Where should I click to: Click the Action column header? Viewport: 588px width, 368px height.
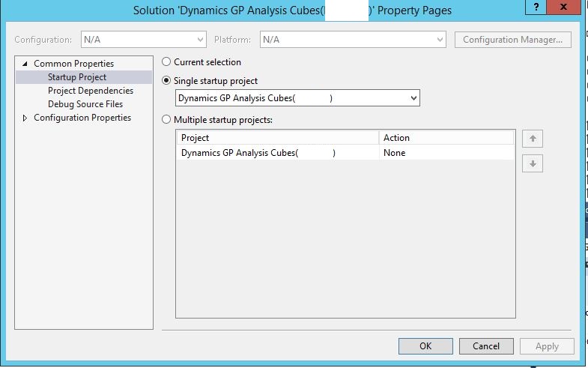tap(446, 138)
